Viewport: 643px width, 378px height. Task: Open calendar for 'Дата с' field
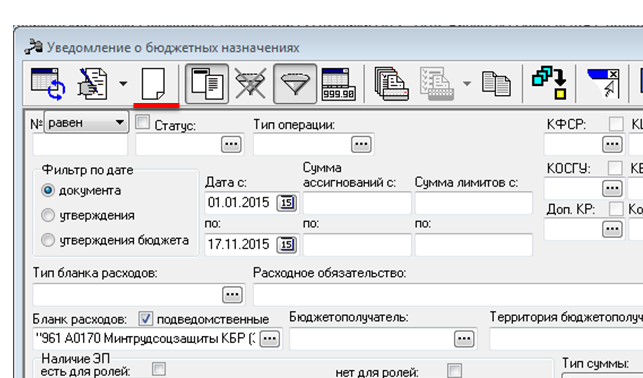tap(287, 203)
